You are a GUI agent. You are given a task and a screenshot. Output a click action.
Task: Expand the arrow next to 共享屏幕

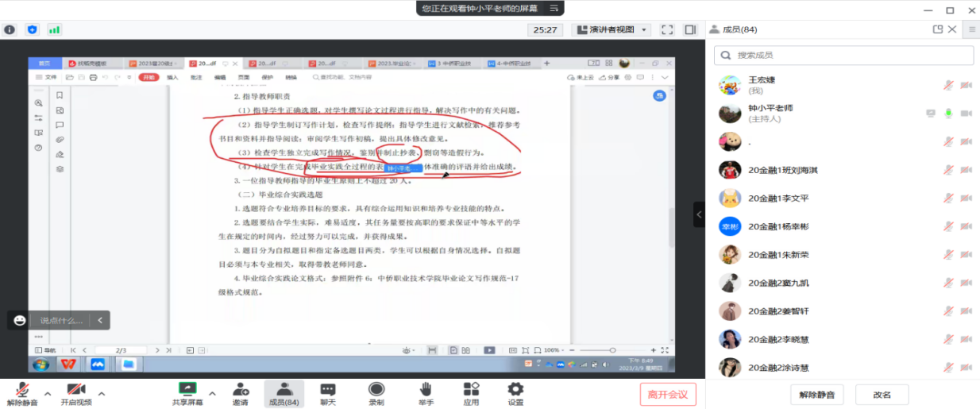(212, 393)
